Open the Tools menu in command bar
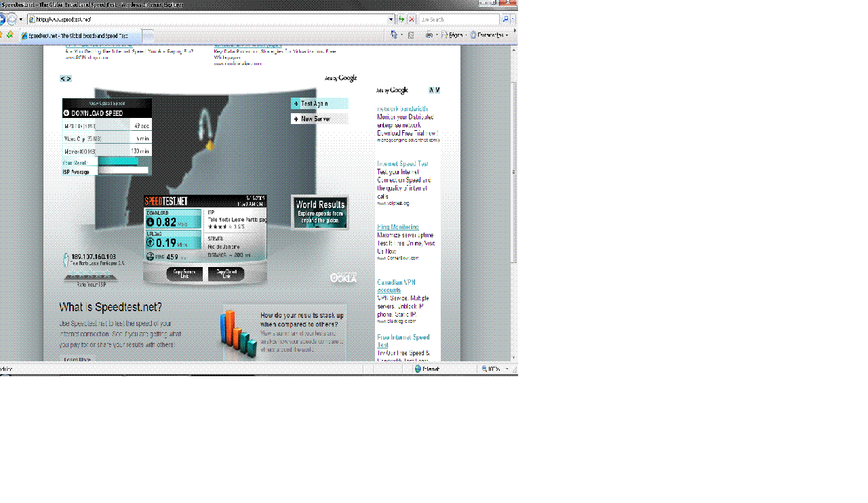Image resolution: width=868 pixels, height=503 pixels. (x=489, y=35)
